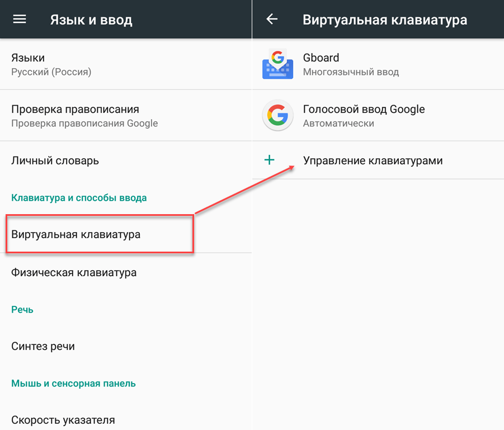Open Личный словарь entry
504x430 pixels.
126,160
